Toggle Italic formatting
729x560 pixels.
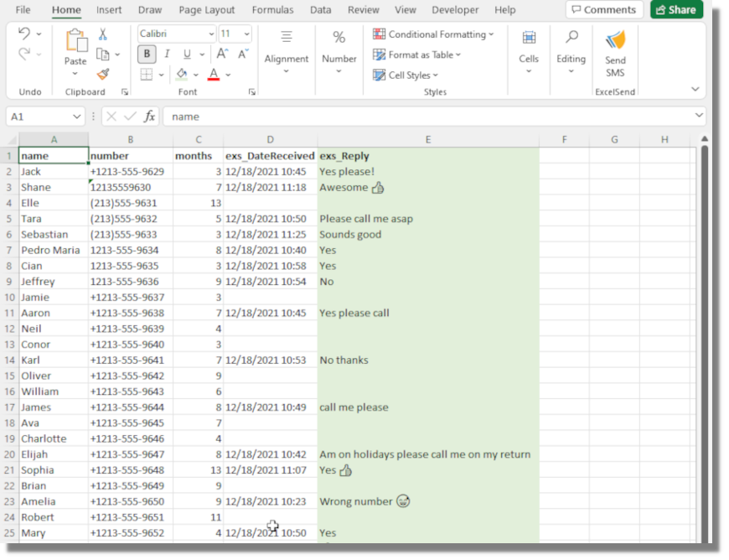(167, 54)
